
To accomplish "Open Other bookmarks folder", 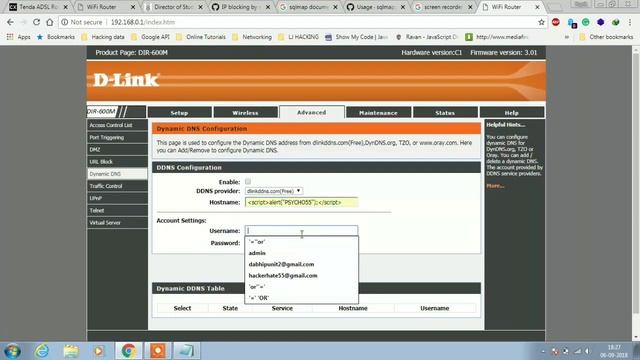I will [x=606, y=37].
